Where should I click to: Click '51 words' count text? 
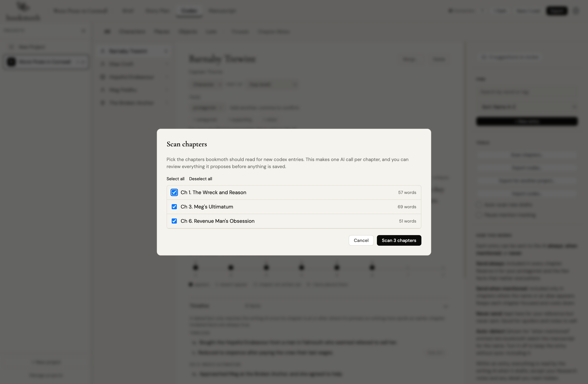pos(407,221)
